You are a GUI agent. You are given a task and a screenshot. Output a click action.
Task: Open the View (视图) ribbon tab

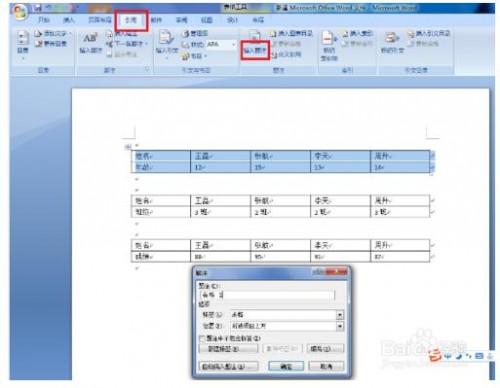pyautogui.click(x=207, y=20)
